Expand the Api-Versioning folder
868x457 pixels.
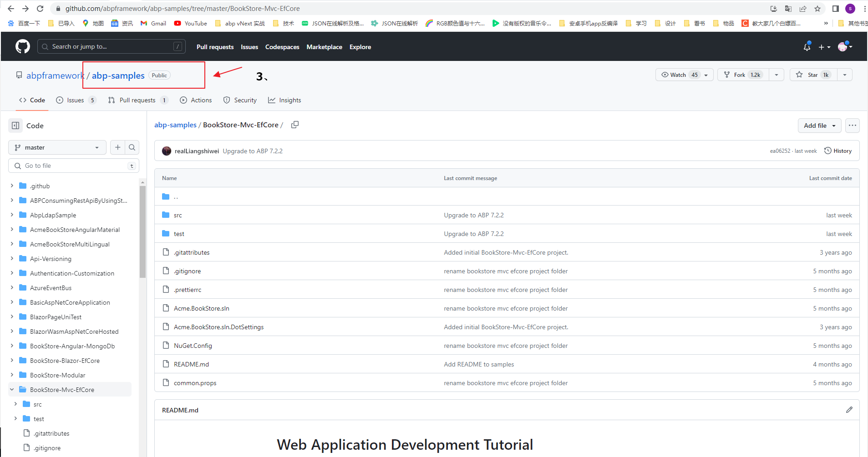coord(12,258)
